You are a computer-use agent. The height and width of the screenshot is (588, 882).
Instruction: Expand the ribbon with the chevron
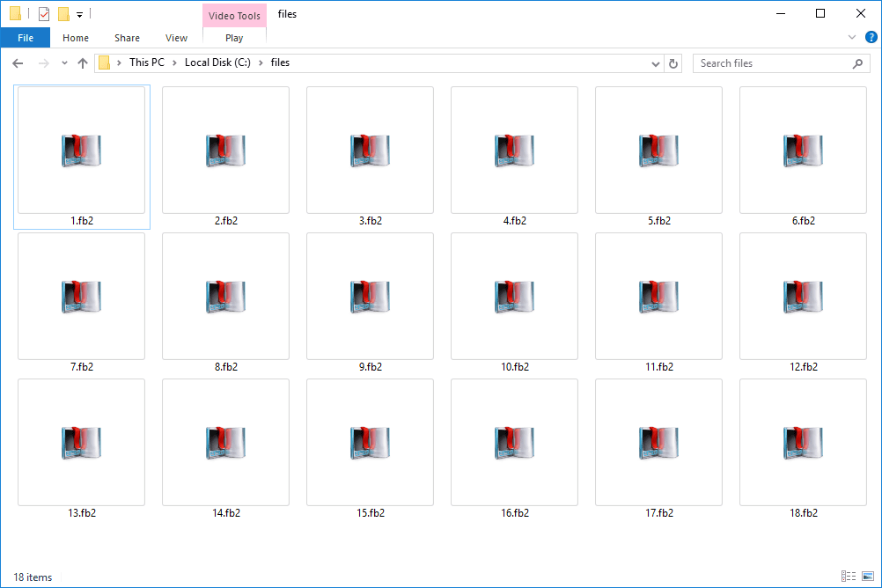[x=851, y=38]
